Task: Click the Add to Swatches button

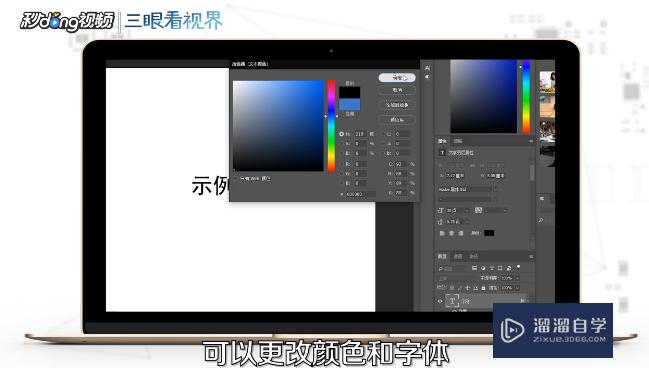Action: [397, 105]
